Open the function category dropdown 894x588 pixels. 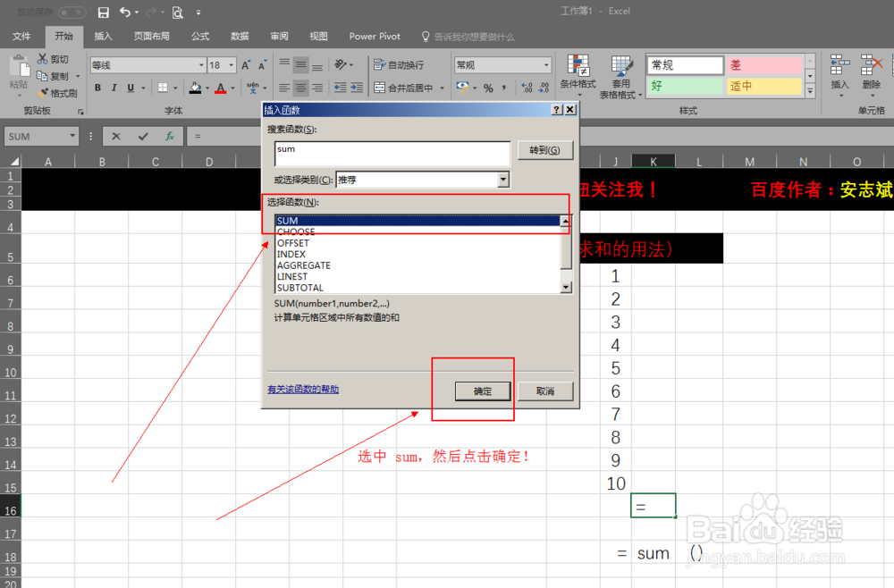502,180
